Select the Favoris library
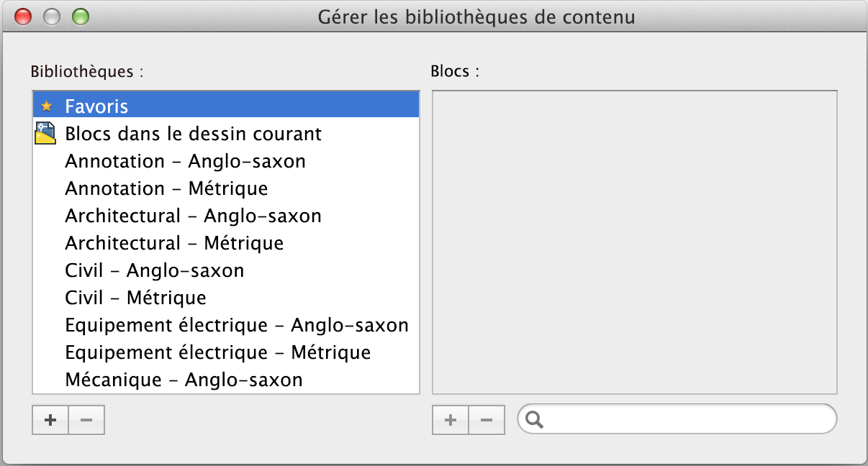Screen dimensions: 868x466 coord(96,106)
